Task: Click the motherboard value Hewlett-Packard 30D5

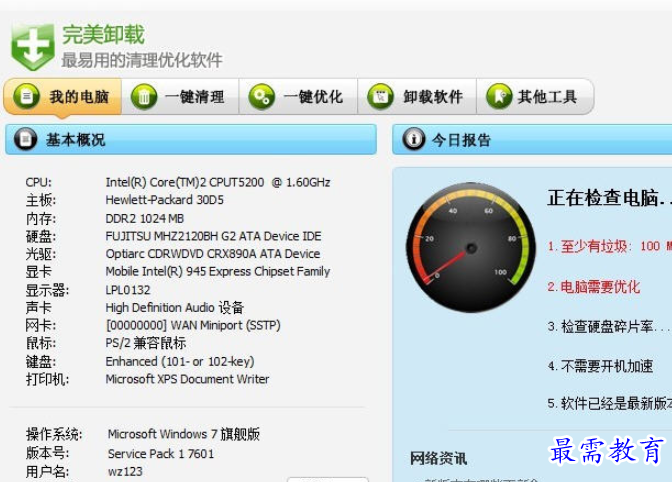Action: coord(165,200)
